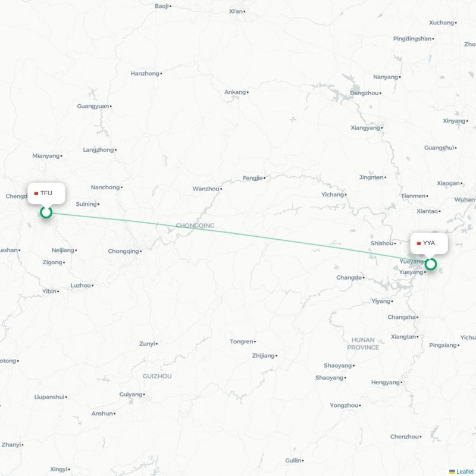Click the TFU airport circle marker

coord(46,212)
